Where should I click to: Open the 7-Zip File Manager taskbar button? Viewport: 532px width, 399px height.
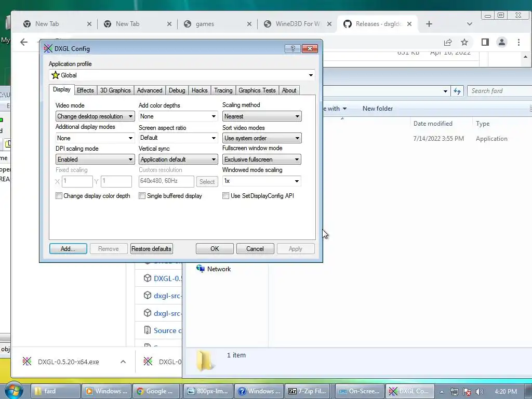[x=309, y=391]
